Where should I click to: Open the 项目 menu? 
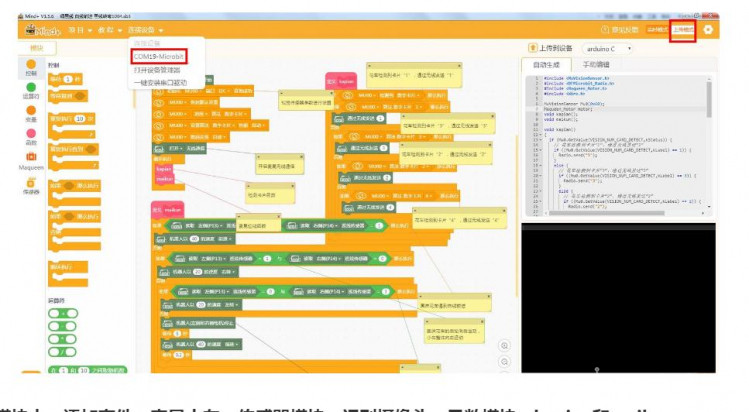point(79,30)
